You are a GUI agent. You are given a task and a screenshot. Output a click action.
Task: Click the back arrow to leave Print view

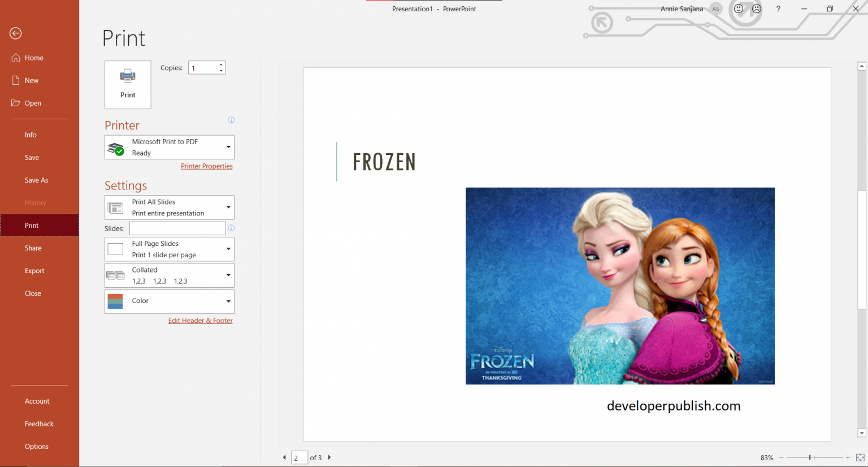point(15,33)
